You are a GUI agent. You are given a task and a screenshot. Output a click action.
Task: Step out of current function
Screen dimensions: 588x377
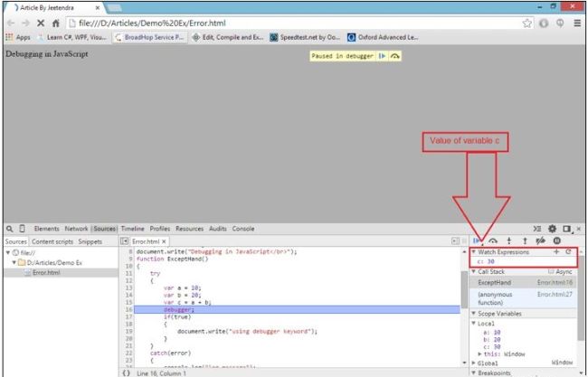[525, 241]
